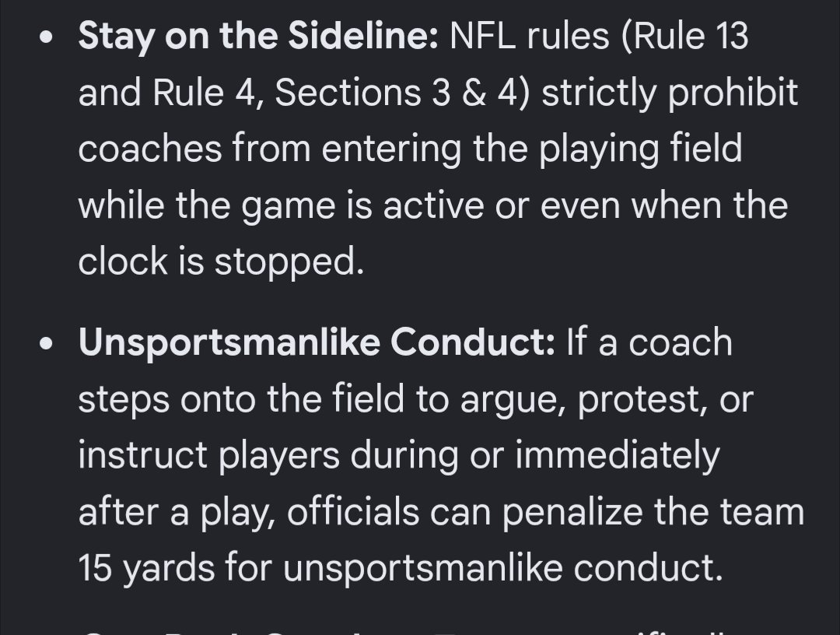Click the words 'instruct players'
Image resolution: width=840 pixels, height=635 pixels.
209,457
